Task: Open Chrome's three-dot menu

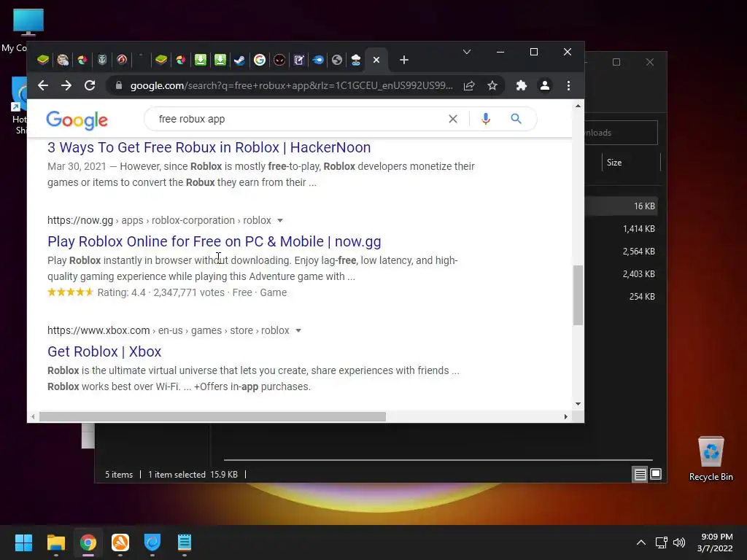Action: pos(568,86)
